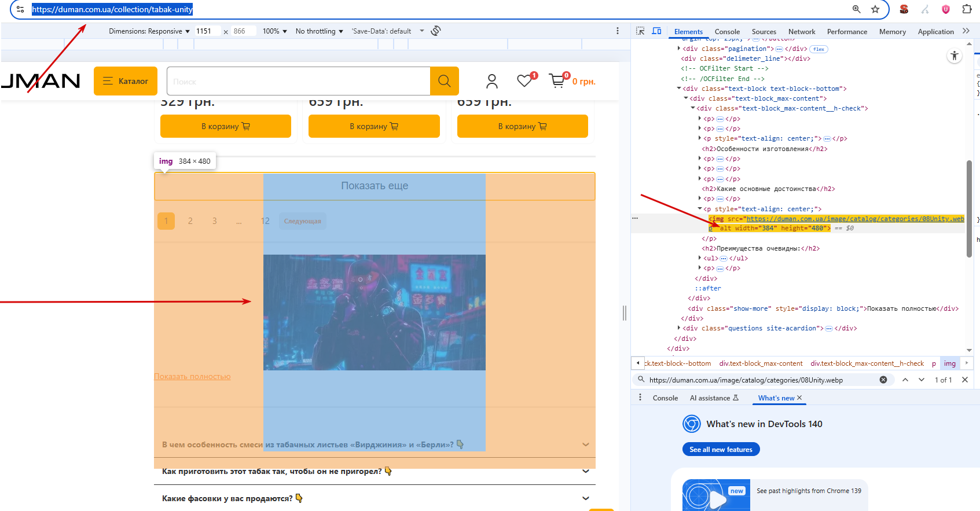Open the accessibility tree view icon
This screenshot has width=980, height=511.
click(x=955, y=56)
